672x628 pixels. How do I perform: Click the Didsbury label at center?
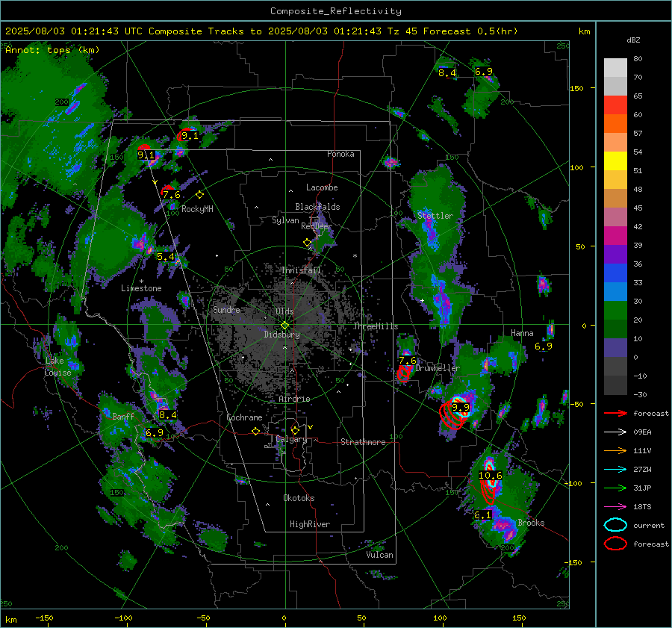pyautogui.click(x=281, y=335)
